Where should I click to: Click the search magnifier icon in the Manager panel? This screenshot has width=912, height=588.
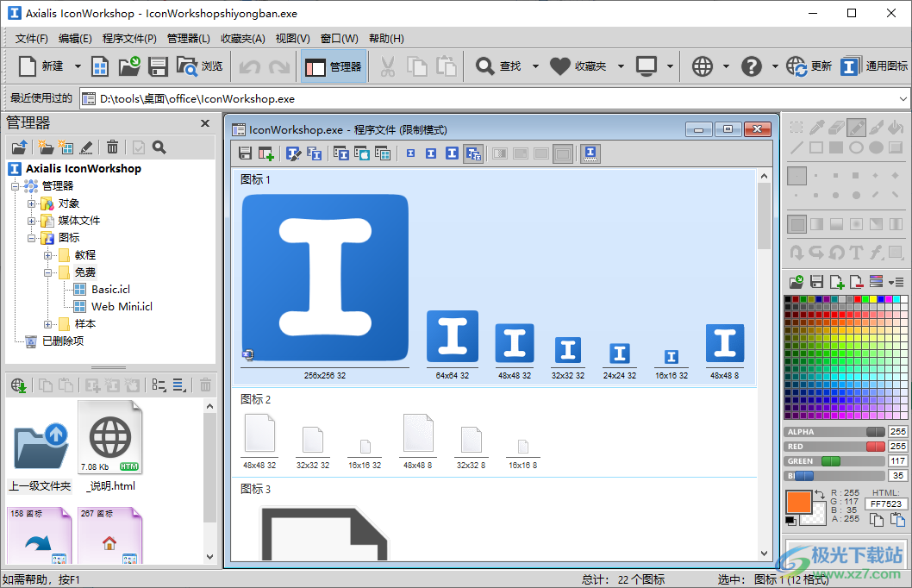coord(159,147)
